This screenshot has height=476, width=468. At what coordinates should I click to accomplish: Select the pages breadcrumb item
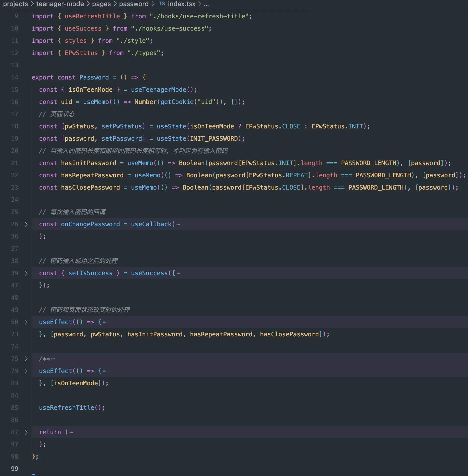pyautogui.click(x=101, y=4)
